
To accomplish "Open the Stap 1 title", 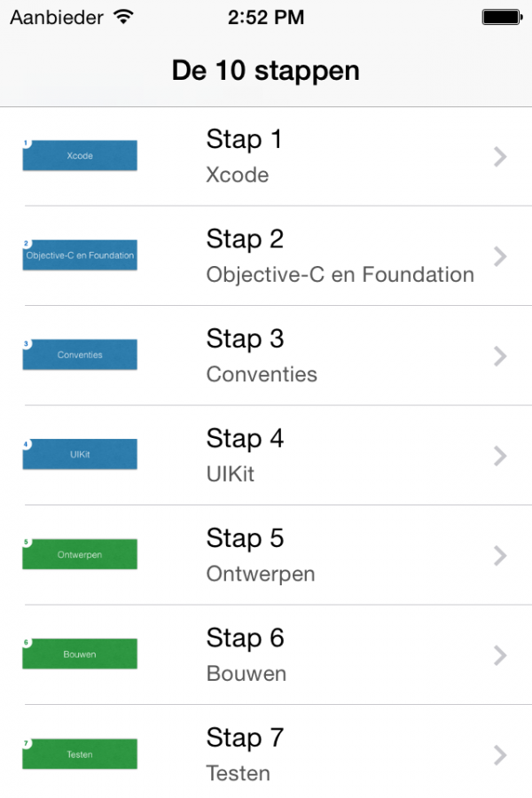I will tap(244, 139).
